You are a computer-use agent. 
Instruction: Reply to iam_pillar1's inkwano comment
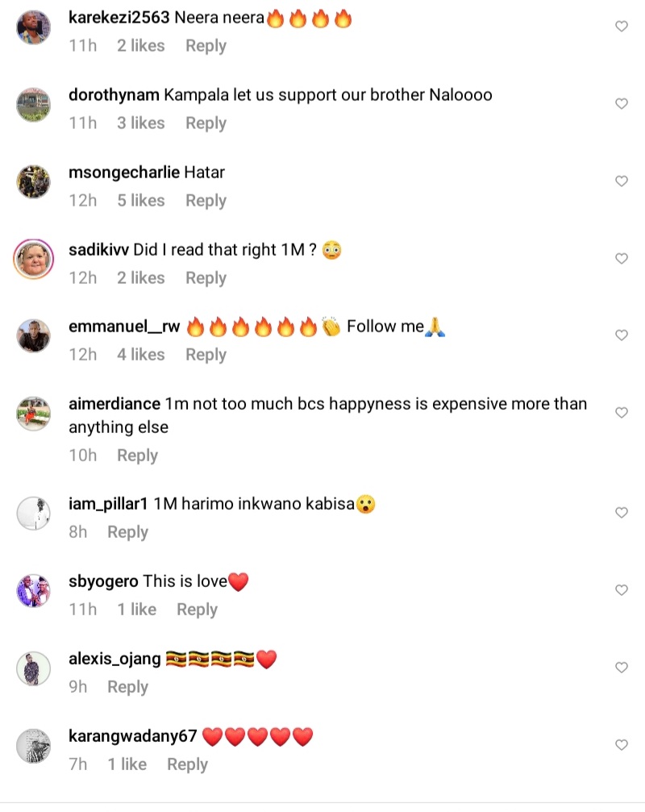[127, 532]
